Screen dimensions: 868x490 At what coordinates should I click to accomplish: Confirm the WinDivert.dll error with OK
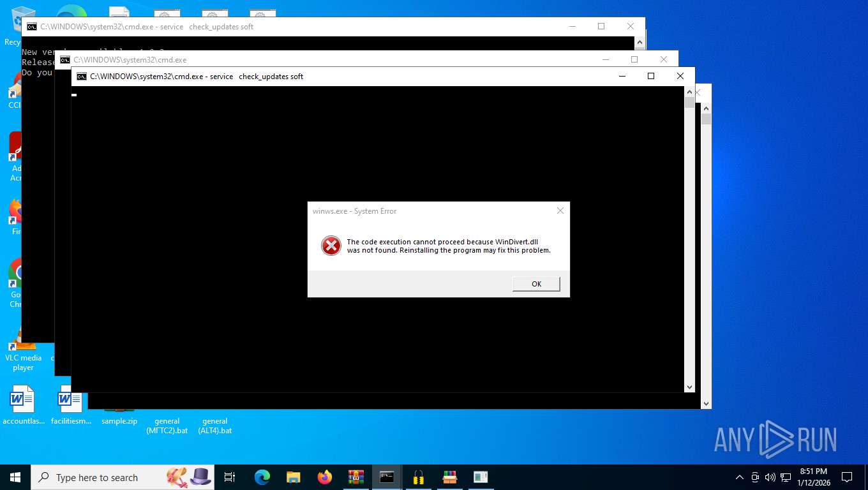(536, 284)
